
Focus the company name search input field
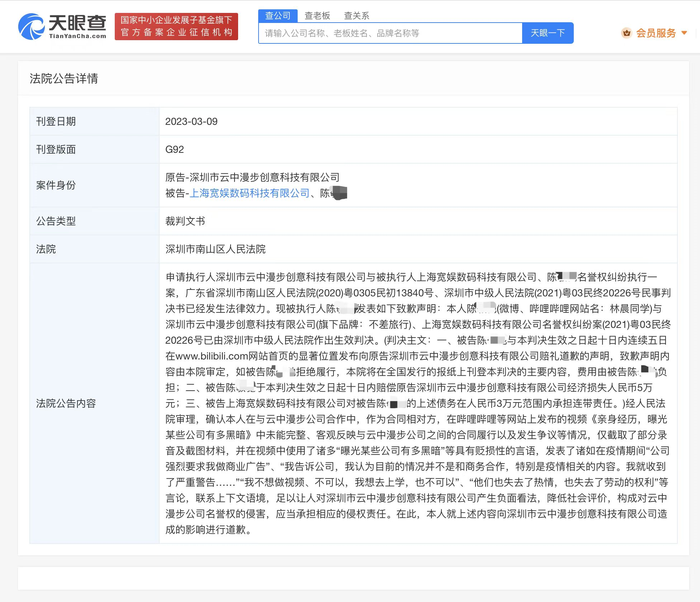click(x=390, y=33)
